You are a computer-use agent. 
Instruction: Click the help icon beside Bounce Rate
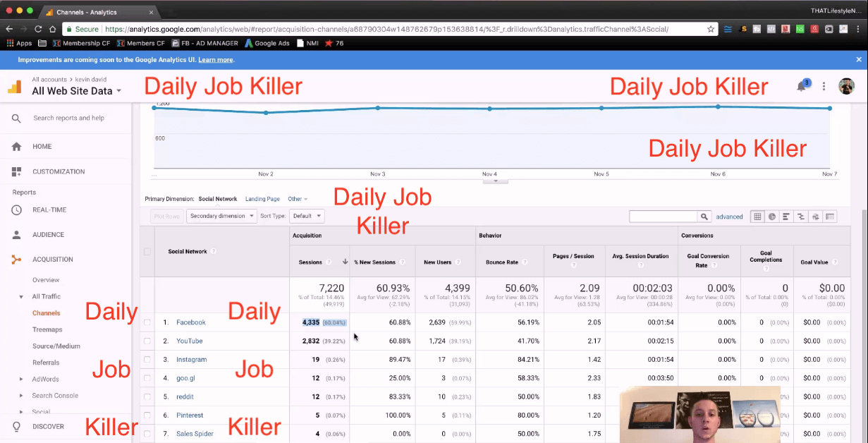click(525, 262)
